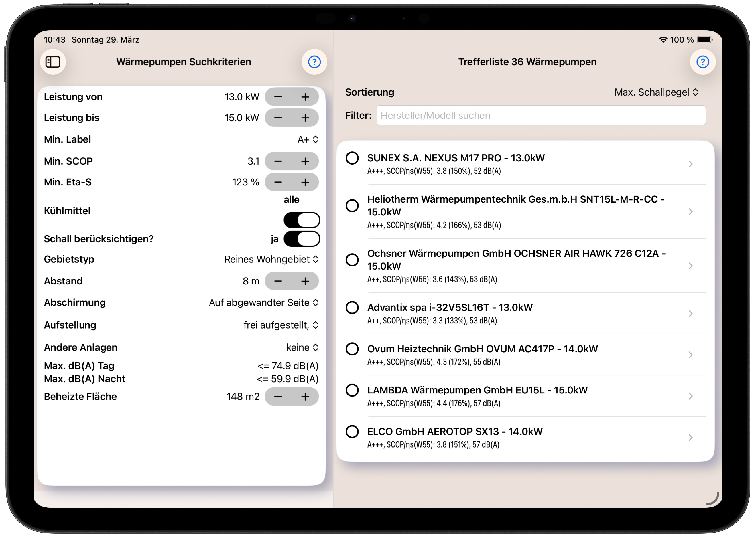
Task: Disable Schall berücksichtigen switch
Action: (302, 239)
